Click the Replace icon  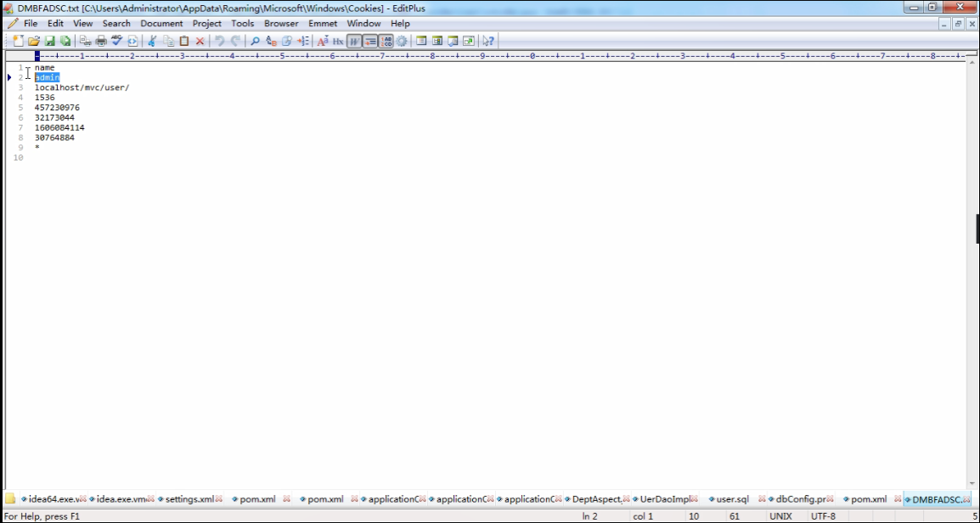tap(271, 42)
